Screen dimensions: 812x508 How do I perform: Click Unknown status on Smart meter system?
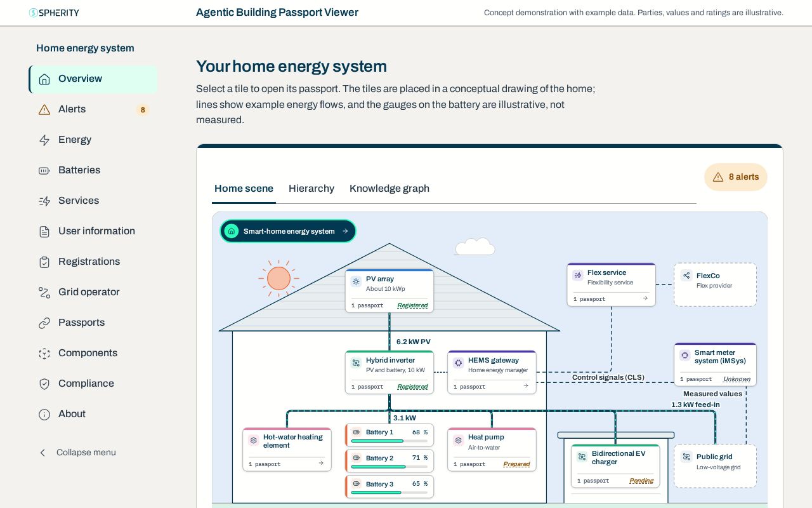point(737,379)
